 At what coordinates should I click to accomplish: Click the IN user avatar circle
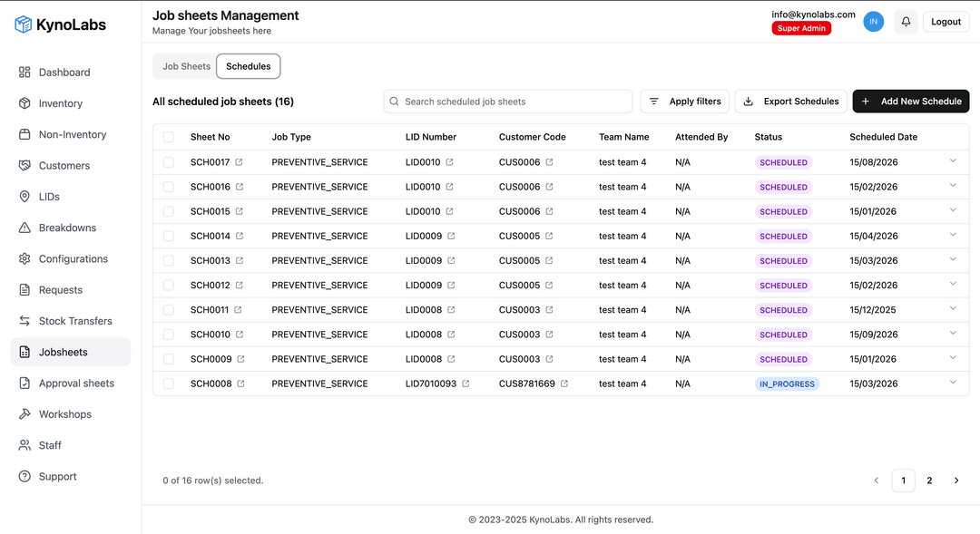873,22
